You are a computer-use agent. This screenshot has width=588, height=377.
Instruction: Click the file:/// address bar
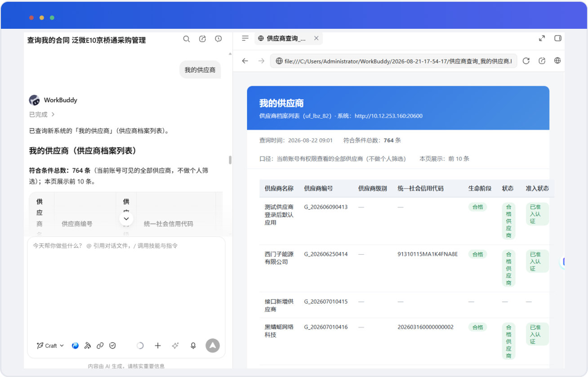(393, 61)
